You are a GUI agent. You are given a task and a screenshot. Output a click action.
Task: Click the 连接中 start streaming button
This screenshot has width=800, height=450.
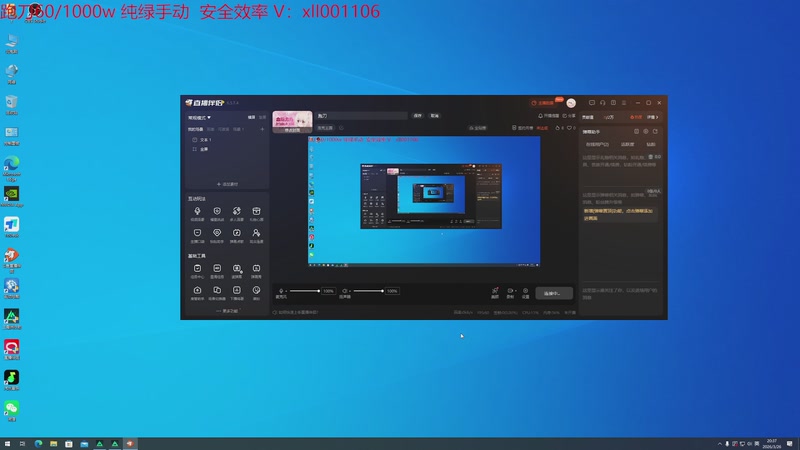pyautogui.click(x=554, y=293)
